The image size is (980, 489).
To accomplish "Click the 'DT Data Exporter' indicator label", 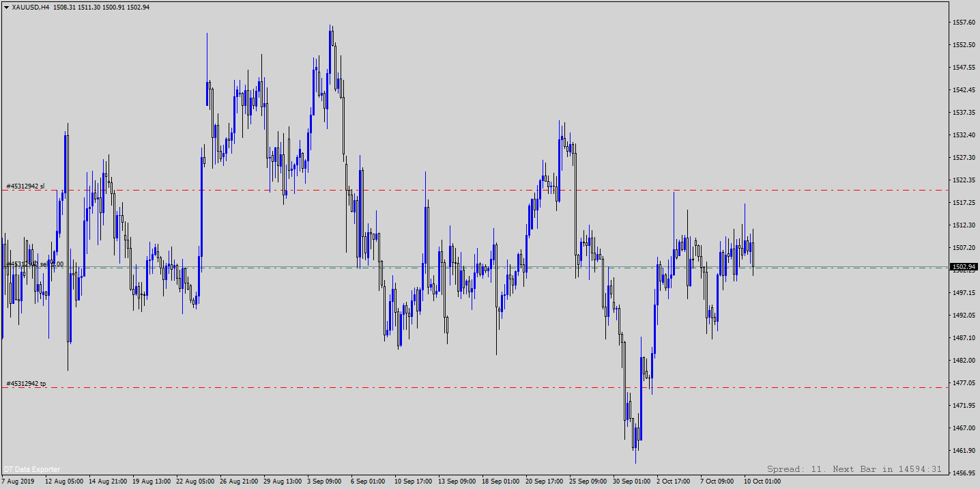I will [x=32, y=469].
